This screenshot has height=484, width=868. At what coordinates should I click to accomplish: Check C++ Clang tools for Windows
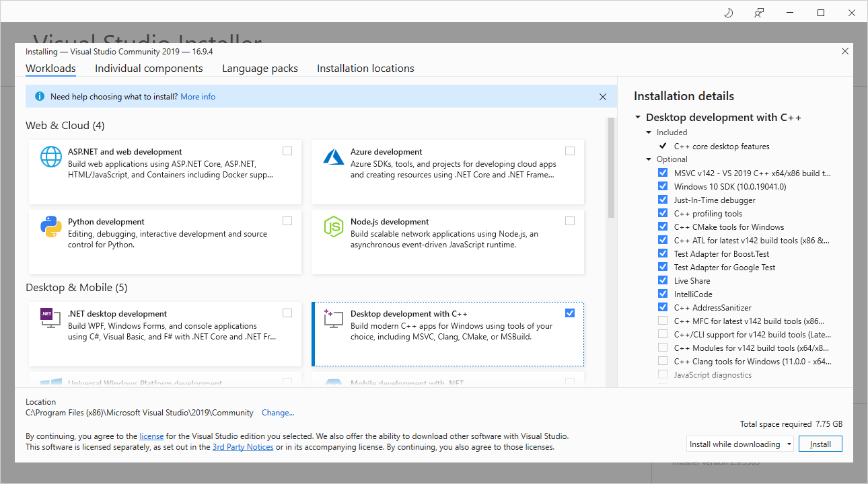tap(663, 361)
